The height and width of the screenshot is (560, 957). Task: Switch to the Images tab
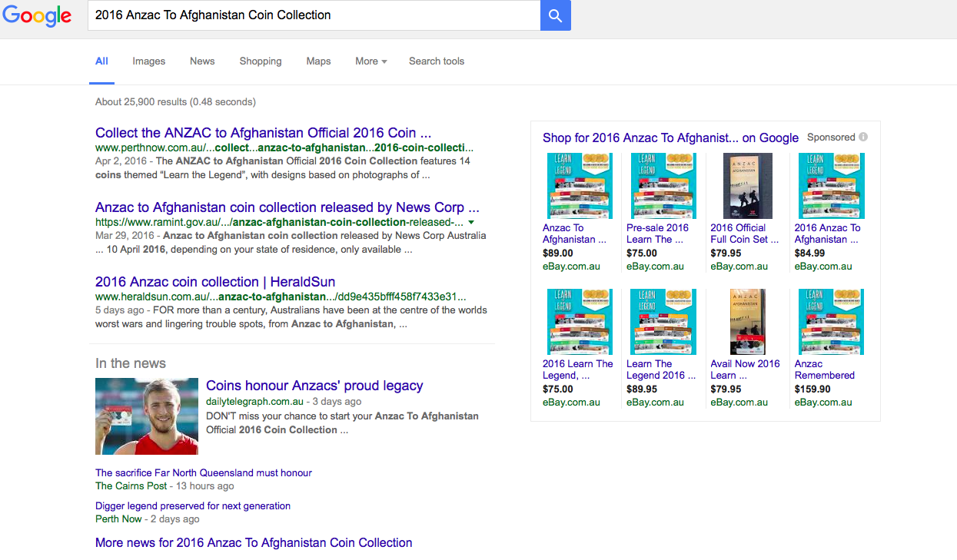pyautogui.click(x=148, y=61)
